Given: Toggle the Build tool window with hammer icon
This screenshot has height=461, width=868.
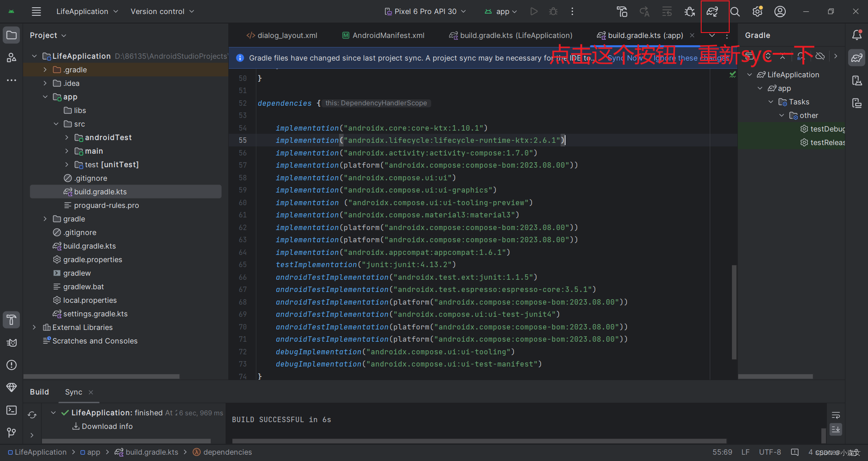Looking at the screenshot, I should 11,320.
